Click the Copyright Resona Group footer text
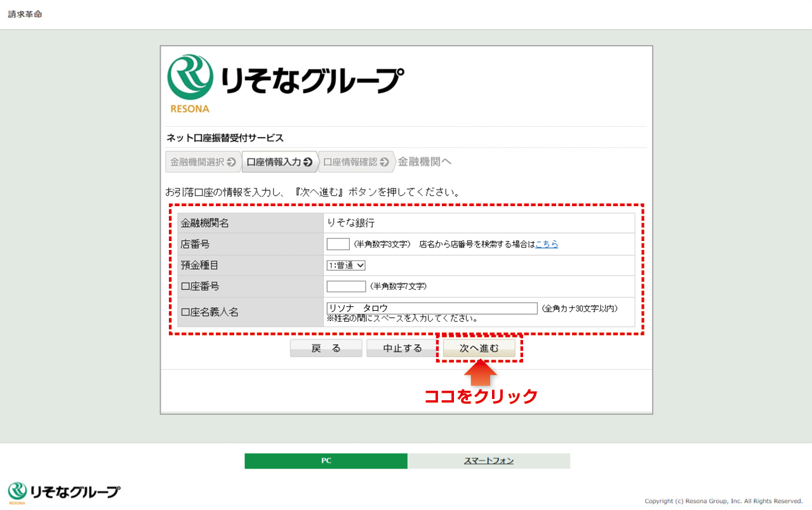The width and height of the screenshot is (812, 510). coord(724,501)
